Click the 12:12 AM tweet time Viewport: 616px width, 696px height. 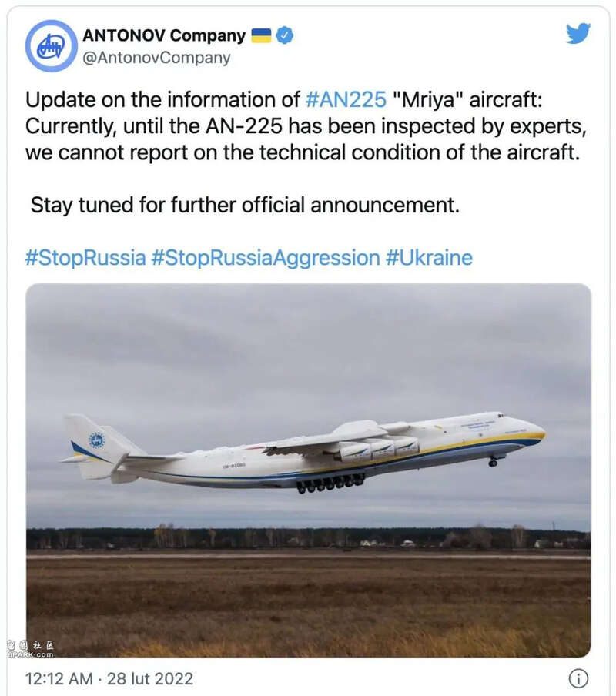tap(58, 679)
